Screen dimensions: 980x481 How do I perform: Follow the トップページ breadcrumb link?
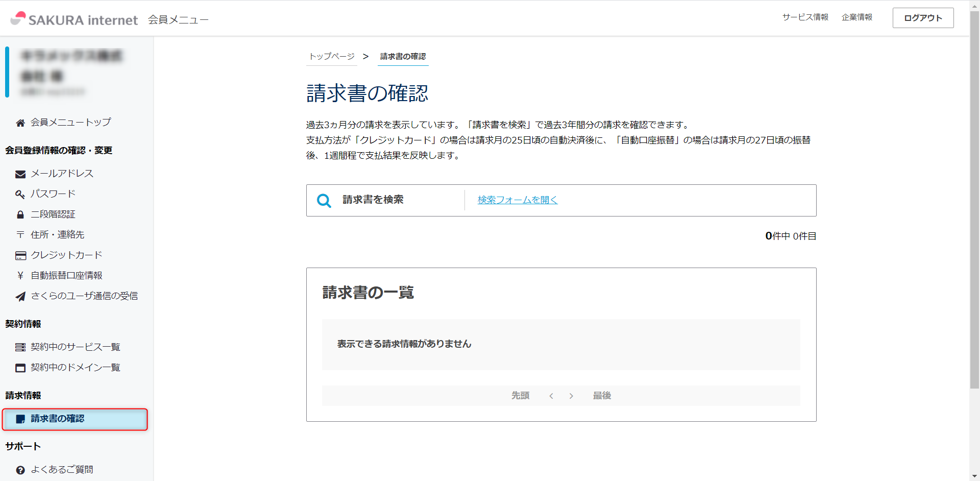pos(332,56)
